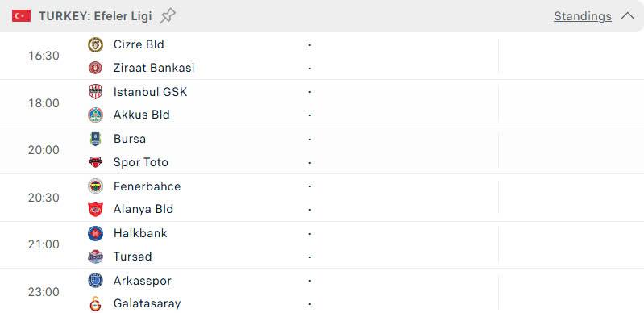The width and height of the screenshot is (644, 313).
Task: Click the TURKEY: Efeler Ligi header title
Action: pyautogui.click(x=95, y=16)
